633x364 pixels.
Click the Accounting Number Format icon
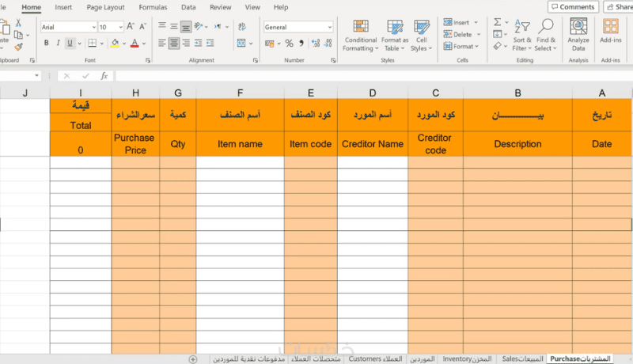tap(269, 44)
